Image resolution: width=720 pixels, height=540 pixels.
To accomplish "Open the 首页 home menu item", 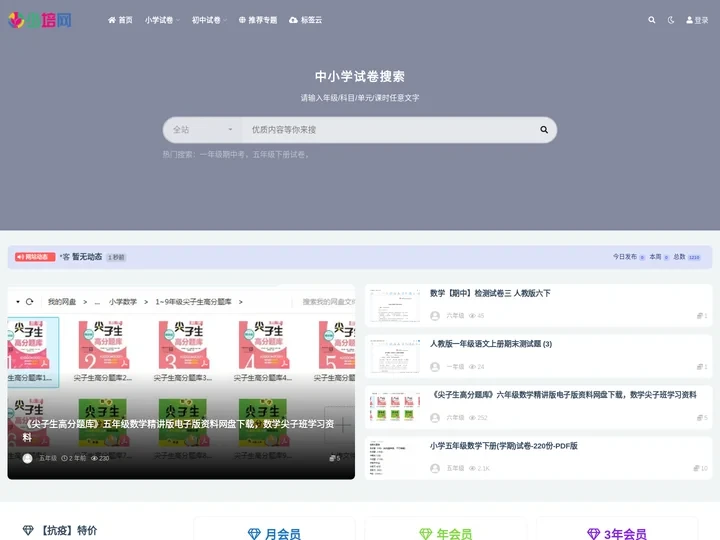I will pyautogui.click(x=120, y=20).
